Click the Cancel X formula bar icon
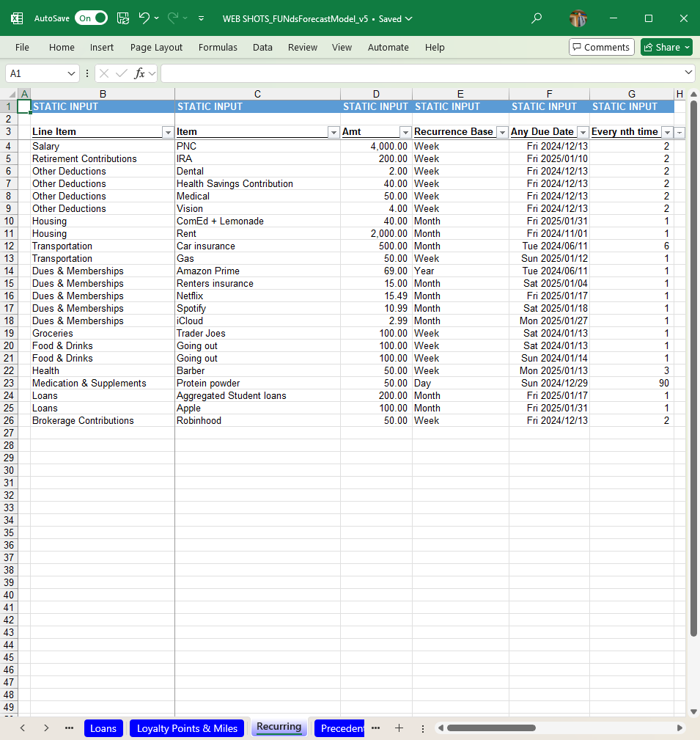This screenshot has width=700, height=740. pos(104,73)
